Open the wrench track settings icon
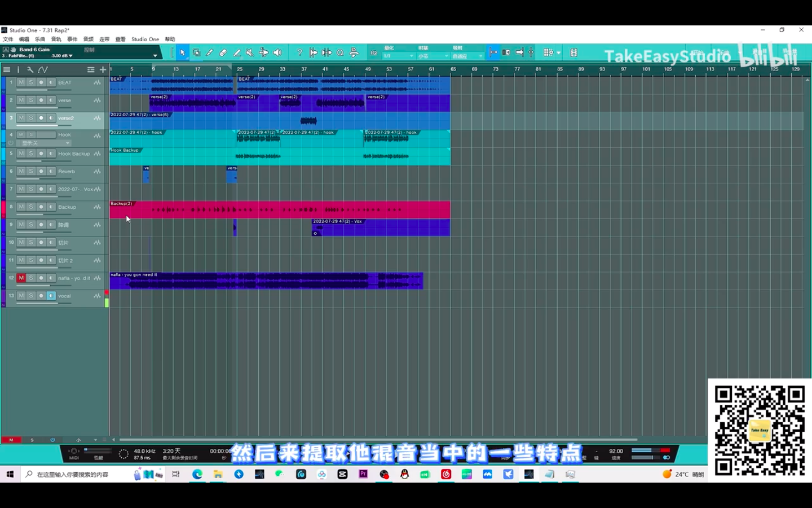The height and width of the screenshot is (508, 812). (x=30, y=69)
